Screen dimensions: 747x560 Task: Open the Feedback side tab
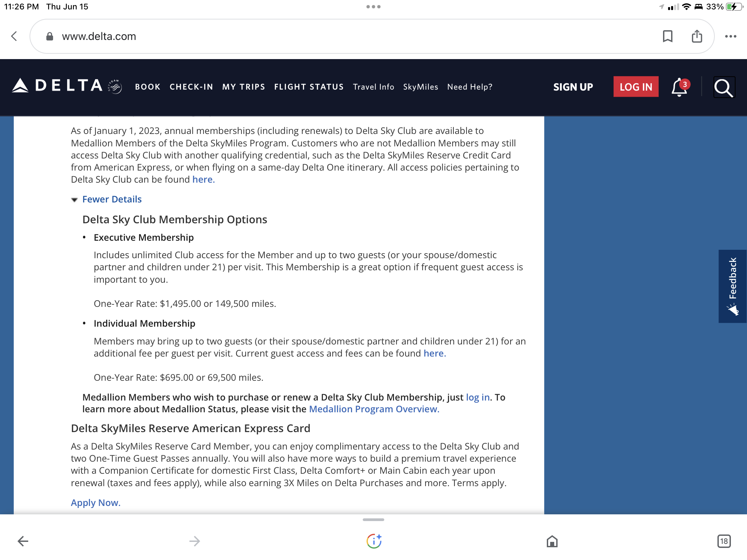(x=732, y=286)
